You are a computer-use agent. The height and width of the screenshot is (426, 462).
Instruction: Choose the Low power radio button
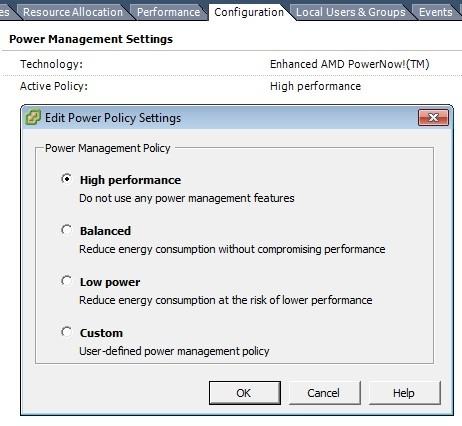coord(66,281)
